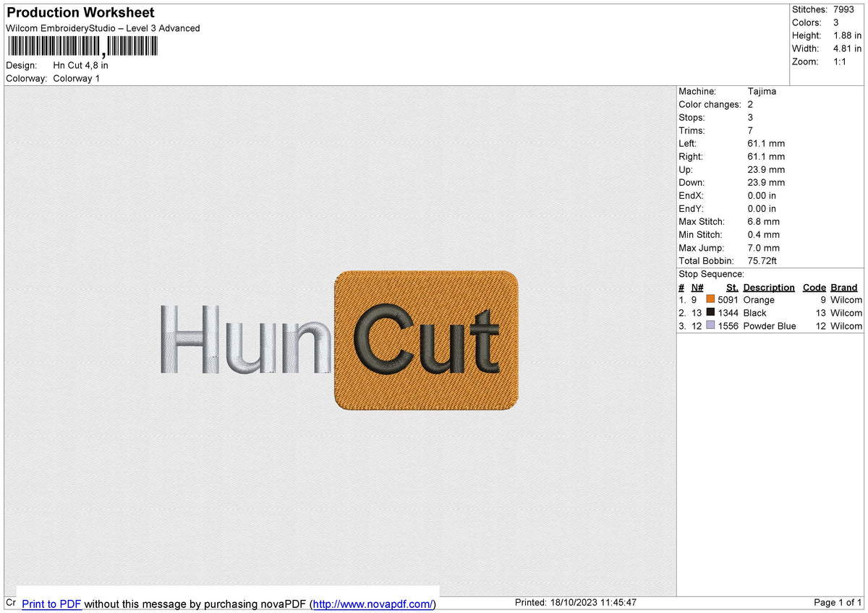The width and height of the screenshot is (868, 613).
Task: Click the 'Left:' label
Action: [x=688, y=143]
